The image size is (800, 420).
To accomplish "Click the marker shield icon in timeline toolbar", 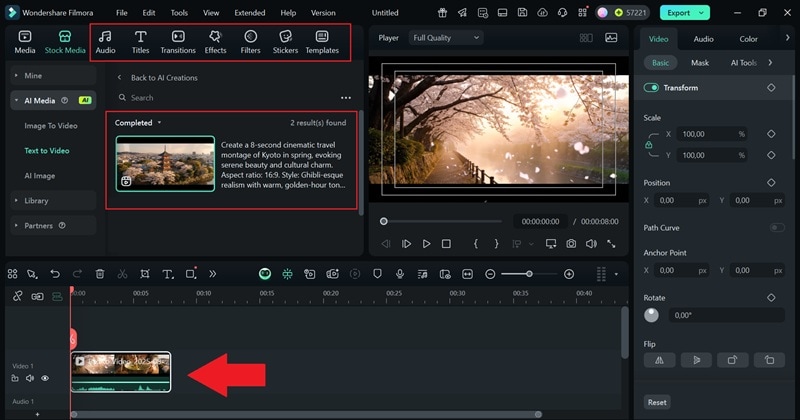I will point(377,274).
